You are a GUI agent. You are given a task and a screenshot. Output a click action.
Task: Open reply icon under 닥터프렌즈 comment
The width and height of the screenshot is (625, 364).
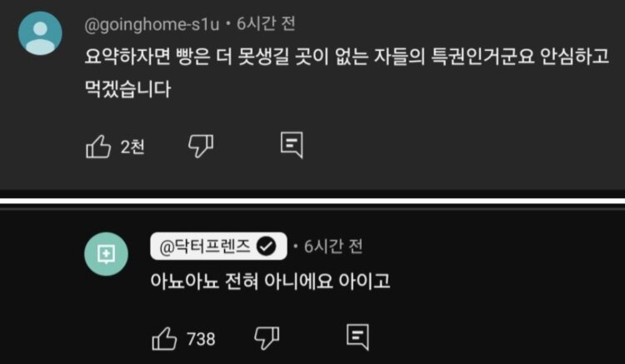click(x=358, y=337)
